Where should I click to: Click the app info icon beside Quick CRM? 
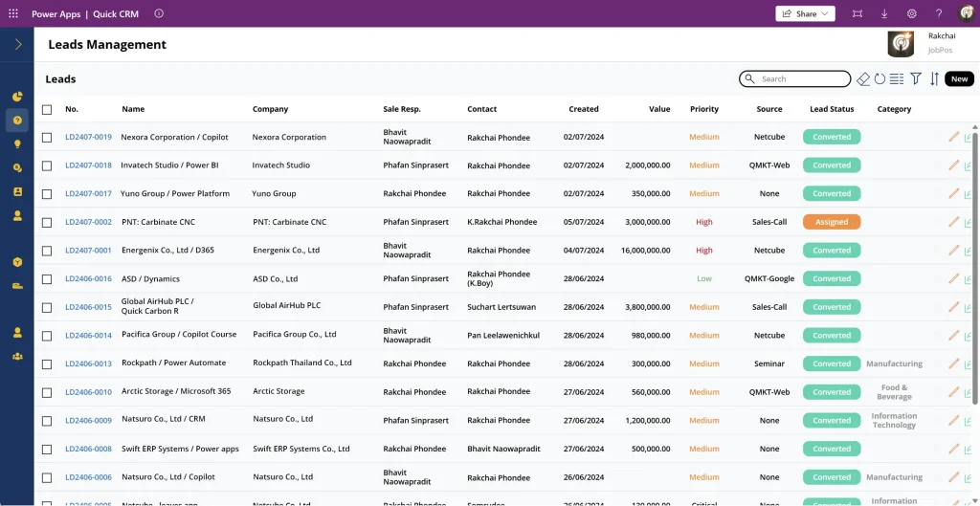coord(159,13)
